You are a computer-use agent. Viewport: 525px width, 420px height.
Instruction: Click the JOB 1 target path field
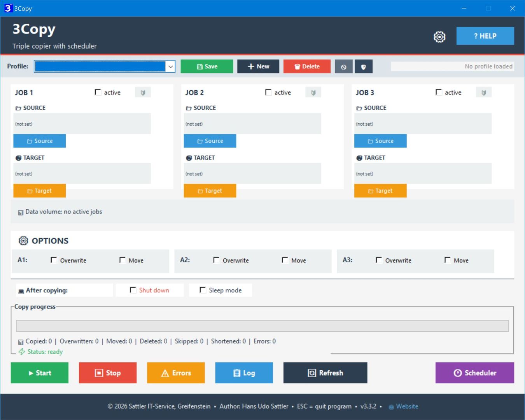(82, 173)
